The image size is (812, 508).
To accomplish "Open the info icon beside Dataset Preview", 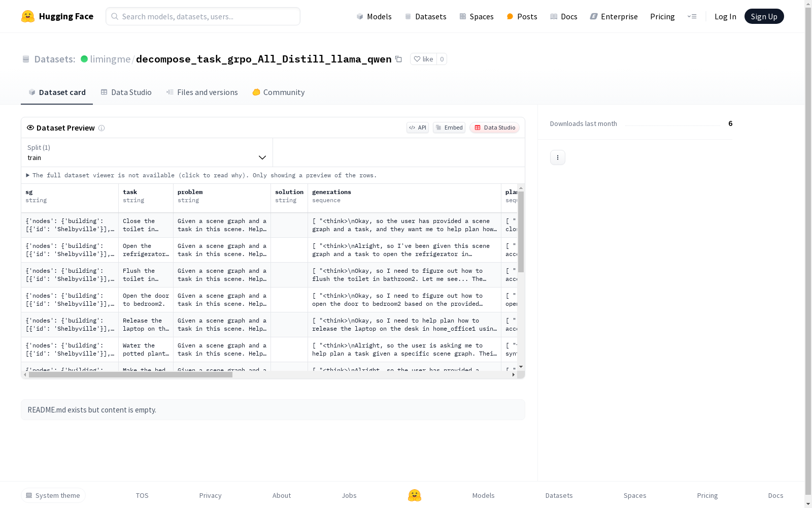I will 101,128.
